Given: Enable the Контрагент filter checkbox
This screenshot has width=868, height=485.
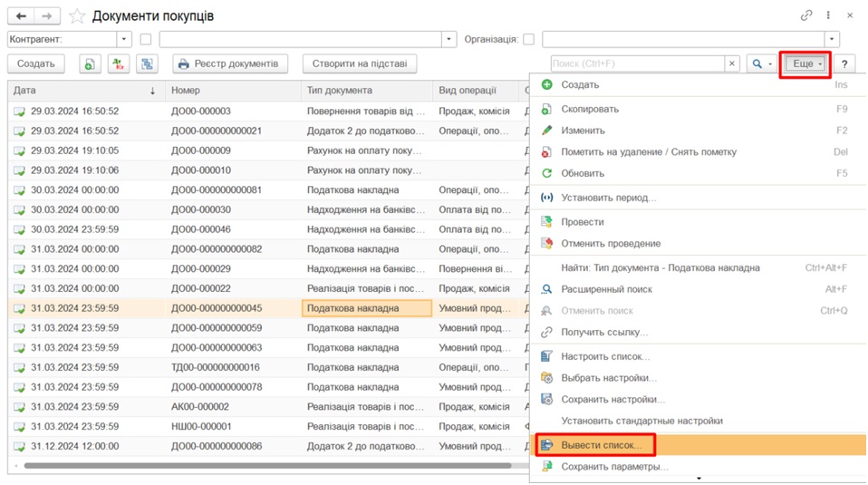Looking at the screenshot, I should (146, 39).
